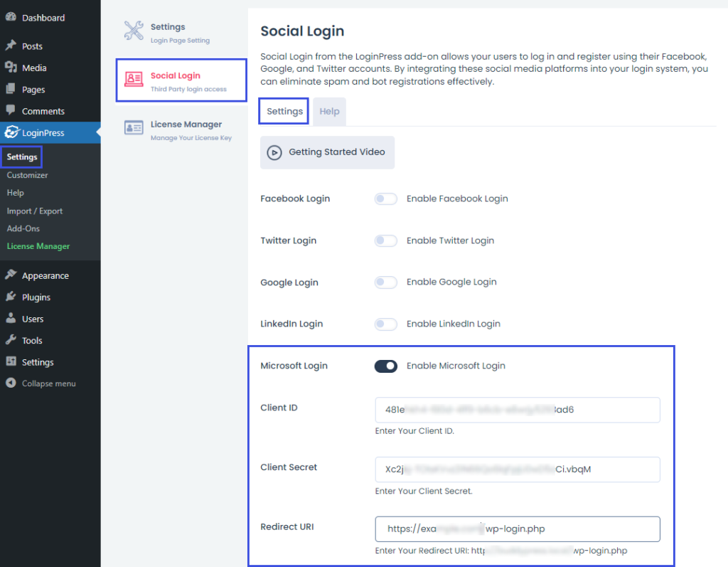Image resolution: width=728 pixels, height=567 pixels.
Task: Select Social Login Third Party section
Action: click(181, 80)
